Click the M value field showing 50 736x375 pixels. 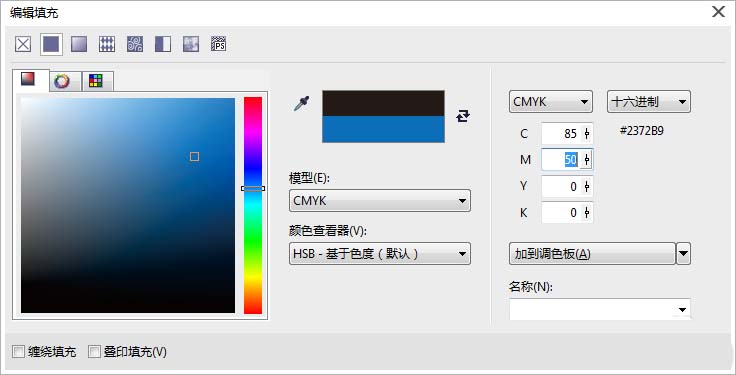[561, 160]
